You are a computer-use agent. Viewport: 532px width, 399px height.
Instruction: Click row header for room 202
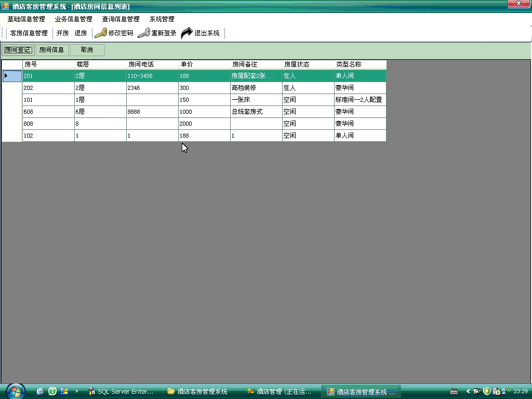pos(12,87)
